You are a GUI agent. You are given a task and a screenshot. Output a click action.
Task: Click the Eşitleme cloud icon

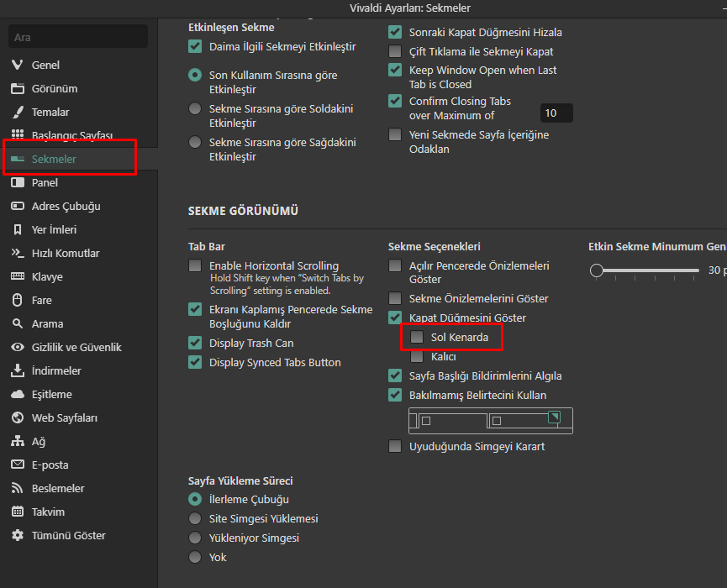click(18, 394)
